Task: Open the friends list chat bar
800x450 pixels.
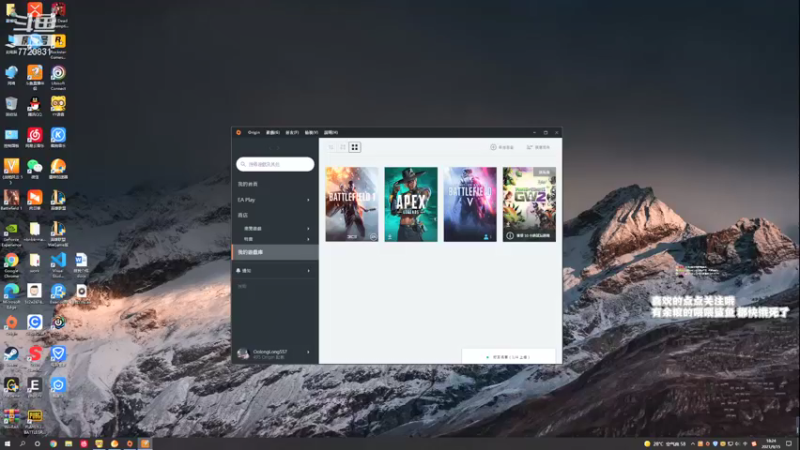Action: [x=509, y=357]
